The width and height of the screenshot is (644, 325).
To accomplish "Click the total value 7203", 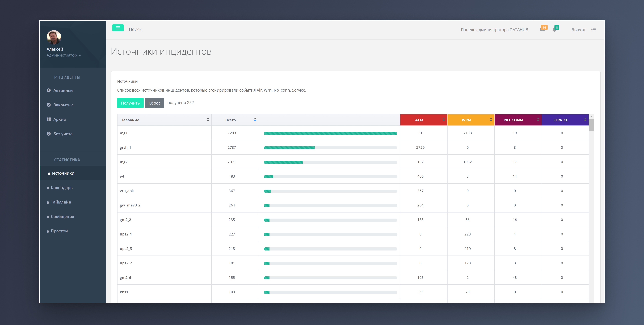I will (x=232, y=133).
